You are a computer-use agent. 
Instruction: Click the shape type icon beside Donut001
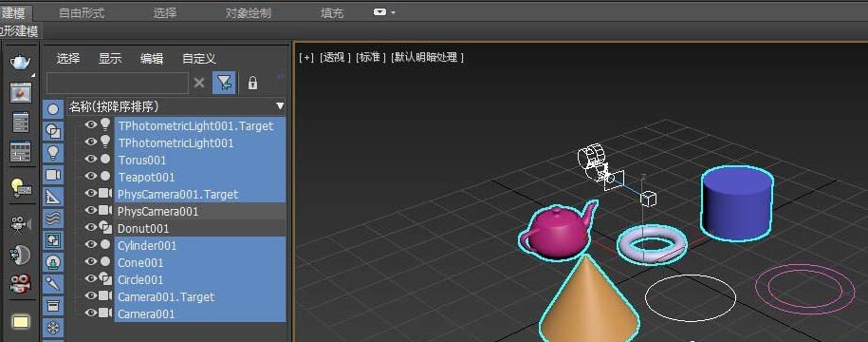105,228
